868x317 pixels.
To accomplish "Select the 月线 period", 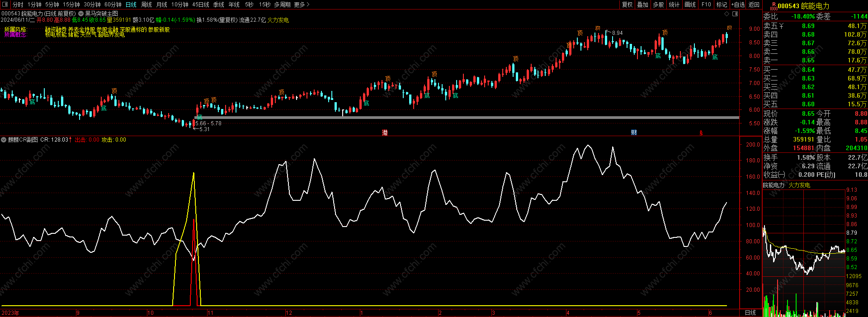I will click(x=162, y=5).
